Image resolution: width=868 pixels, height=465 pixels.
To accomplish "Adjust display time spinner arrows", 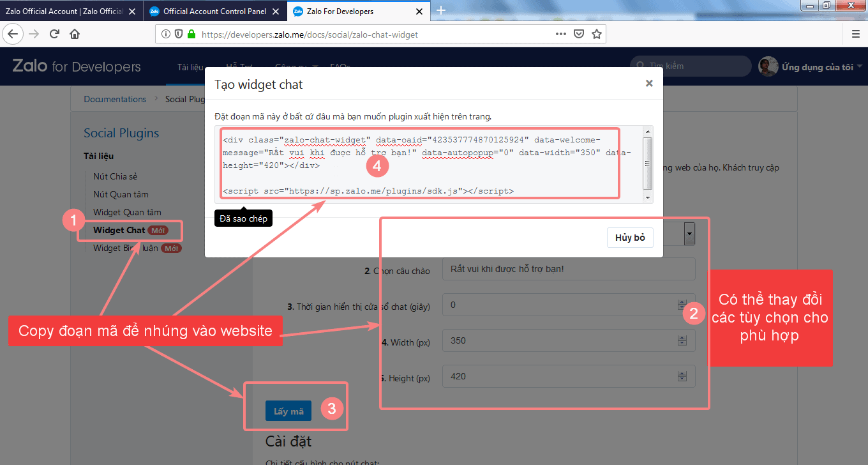I will [682, 305].
